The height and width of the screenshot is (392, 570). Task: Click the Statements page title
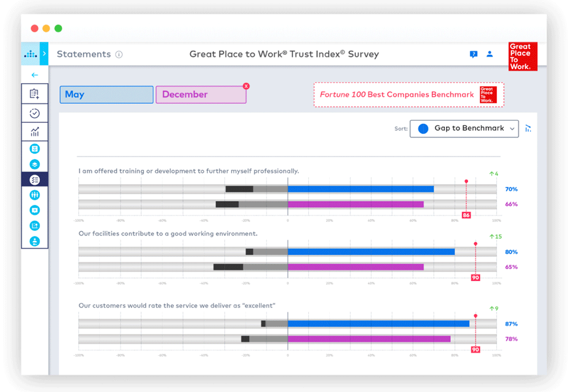click(x=83, y=54)
